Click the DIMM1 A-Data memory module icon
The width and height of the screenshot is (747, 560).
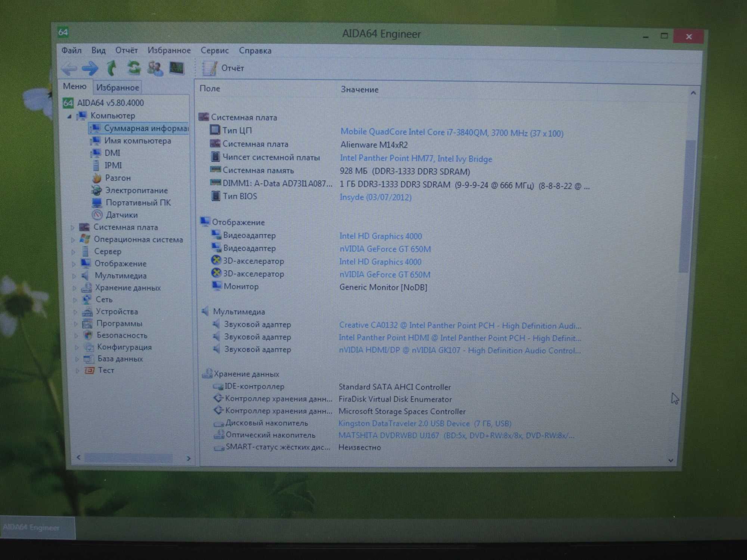216,183
